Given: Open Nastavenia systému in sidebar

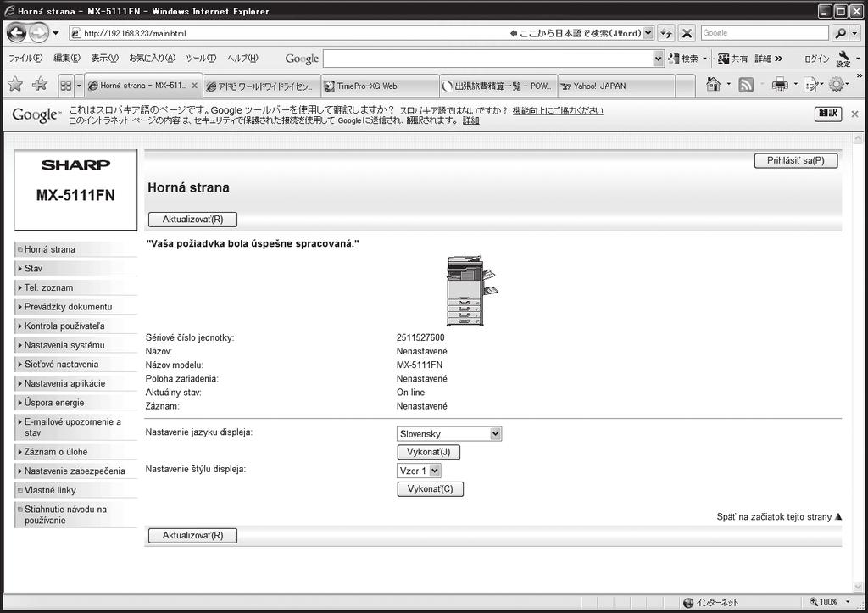Looking at the screenshot, I should [75, 345].
